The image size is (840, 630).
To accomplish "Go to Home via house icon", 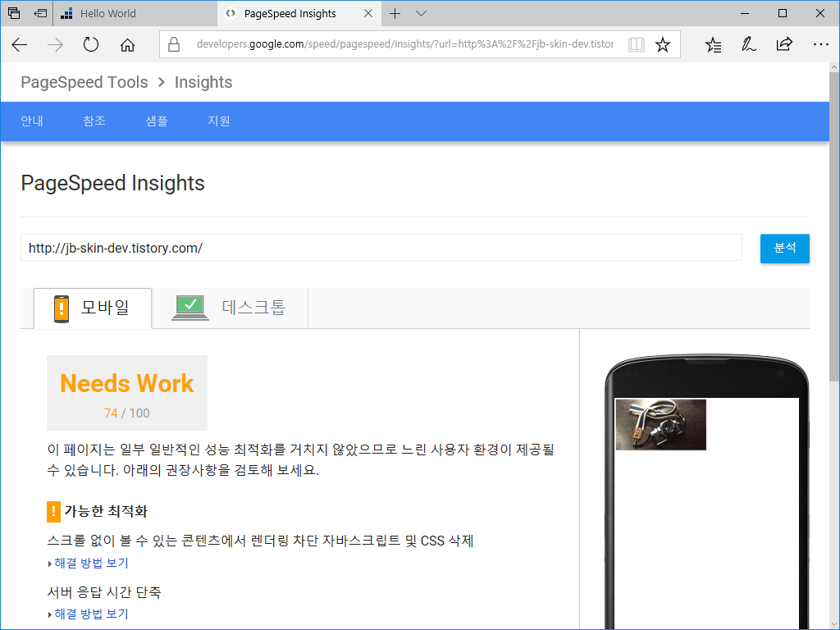I will click(x=127, y=44).
